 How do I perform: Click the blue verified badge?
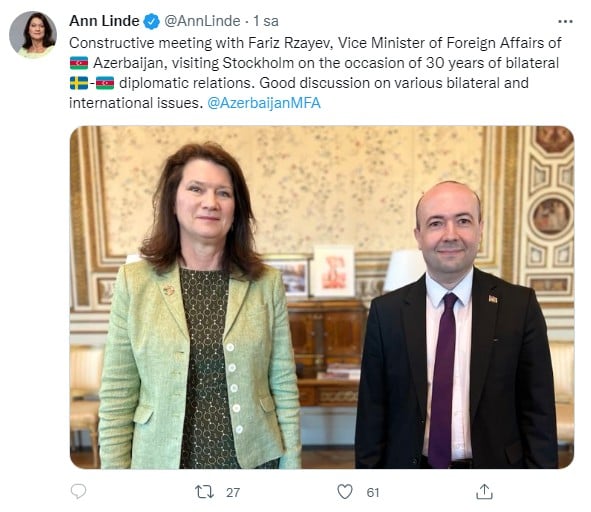pos(152,21)
